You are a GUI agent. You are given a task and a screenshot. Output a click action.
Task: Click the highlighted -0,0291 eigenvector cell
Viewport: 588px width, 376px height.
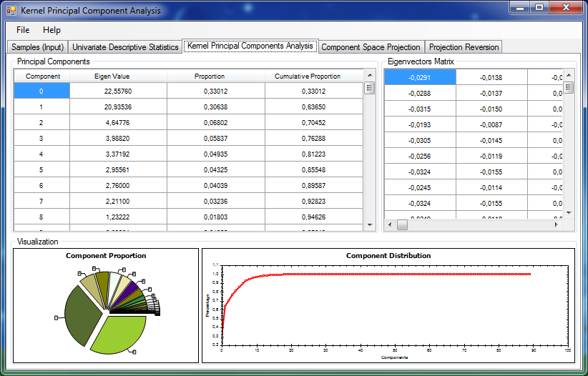point(420,77)
